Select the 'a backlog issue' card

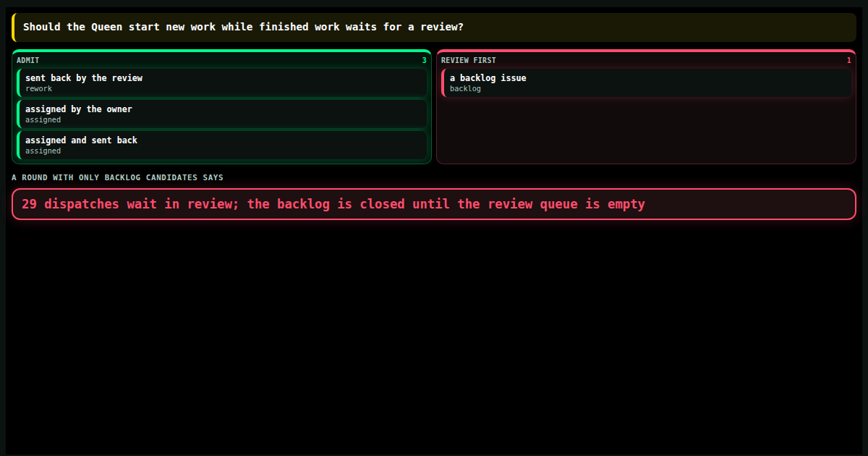(646, 83)
